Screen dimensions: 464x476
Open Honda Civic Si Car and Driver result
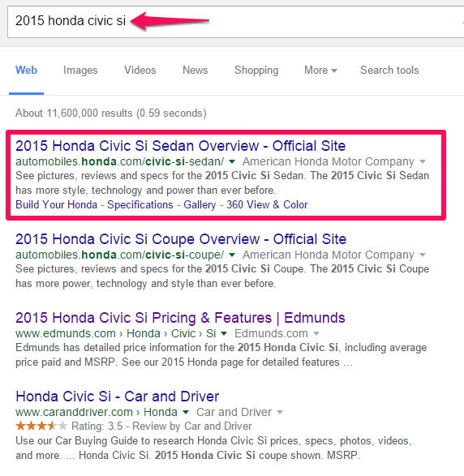pos(117,397)
